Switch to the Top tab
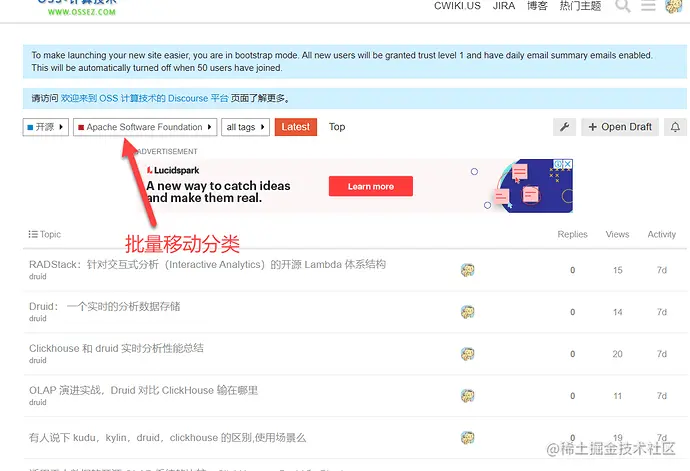Viewport: 690px width, 471px height. click(x=337, y=127)
